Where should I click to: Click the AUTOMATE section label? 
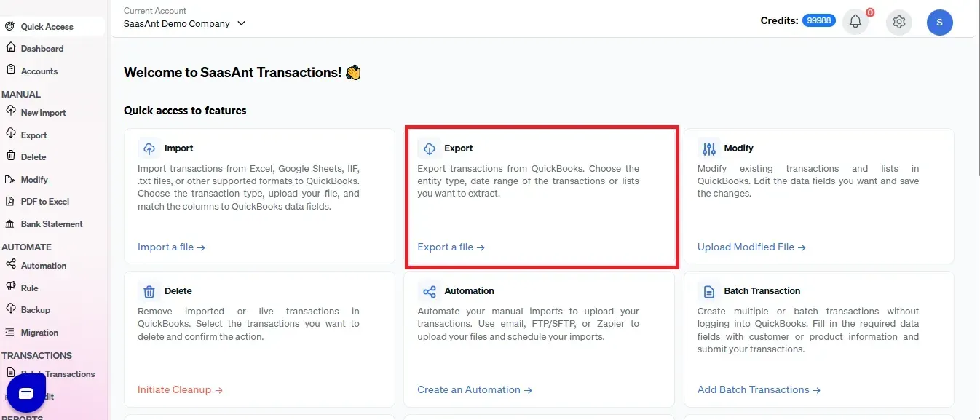26,247
